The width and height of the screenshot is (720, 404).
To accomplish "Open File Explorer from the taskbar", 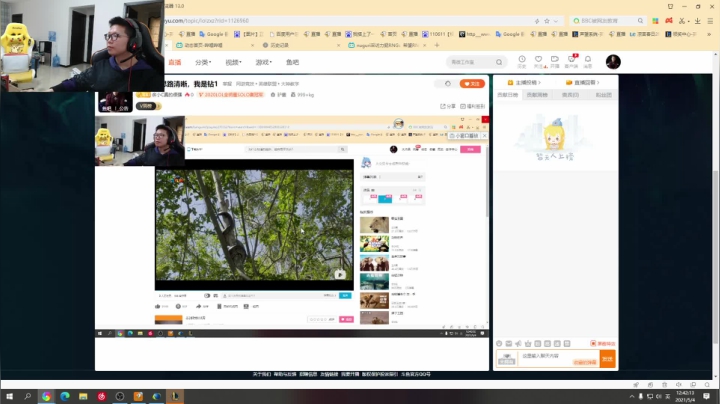I will [x=83, y=396].
